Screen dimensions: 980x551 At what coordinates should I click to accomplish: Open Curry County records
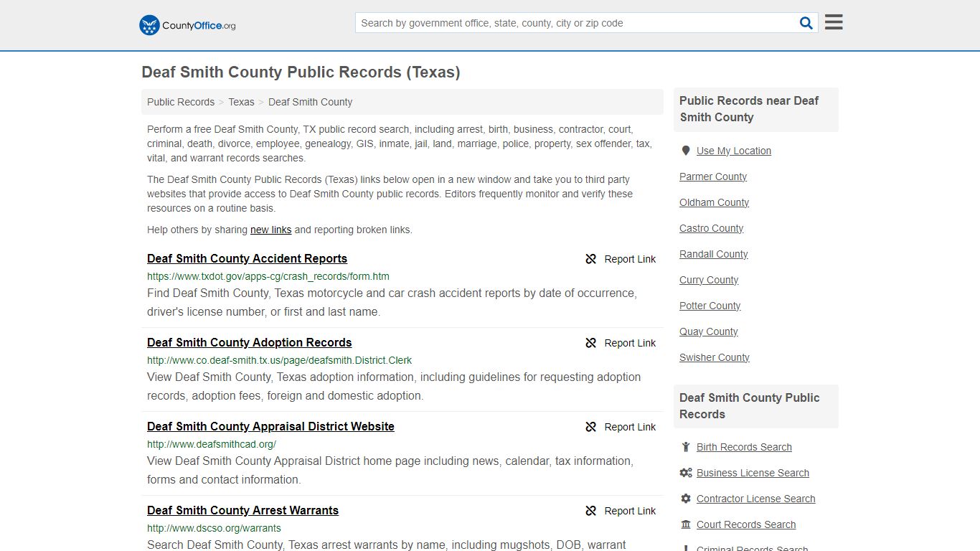pos(709,280)
